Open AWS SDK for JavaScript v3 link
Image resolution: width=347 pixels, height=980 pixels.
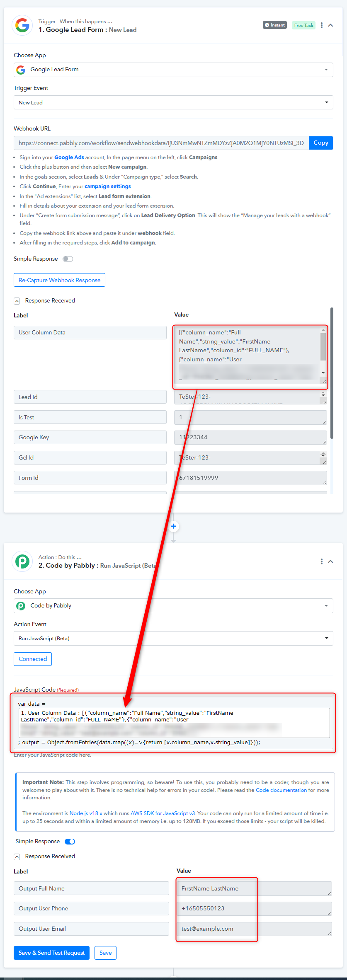[x=163, y=813]
